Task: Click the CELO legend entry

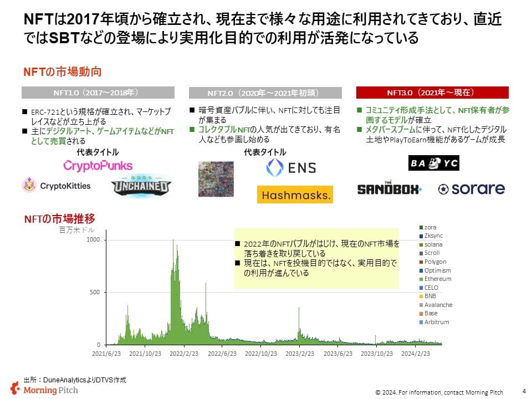Action: point(429,288)
